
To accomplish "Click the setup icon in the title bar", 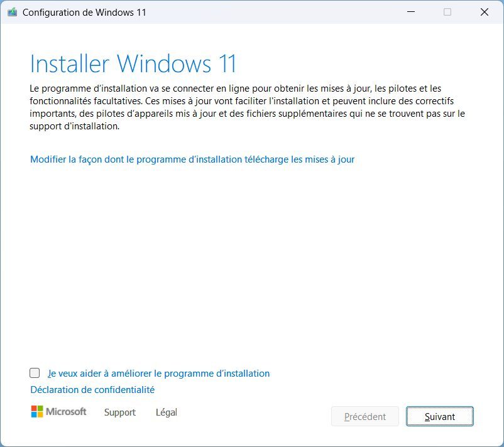I will pos(12,12).
